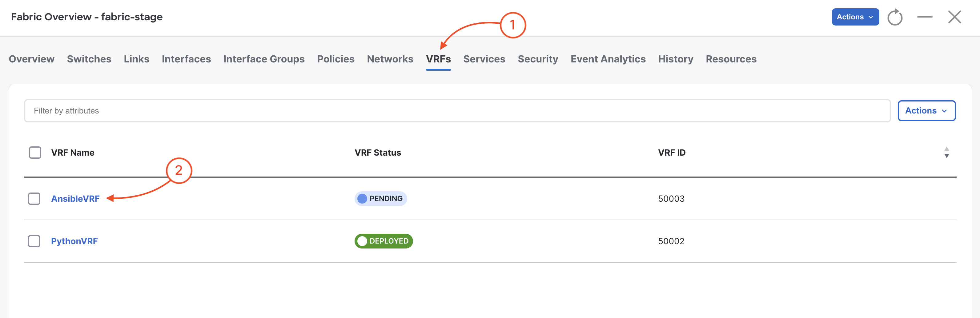
Task: Click the DEPLOYED status badge
Action: pyautogui.click(x=384, y=241)
